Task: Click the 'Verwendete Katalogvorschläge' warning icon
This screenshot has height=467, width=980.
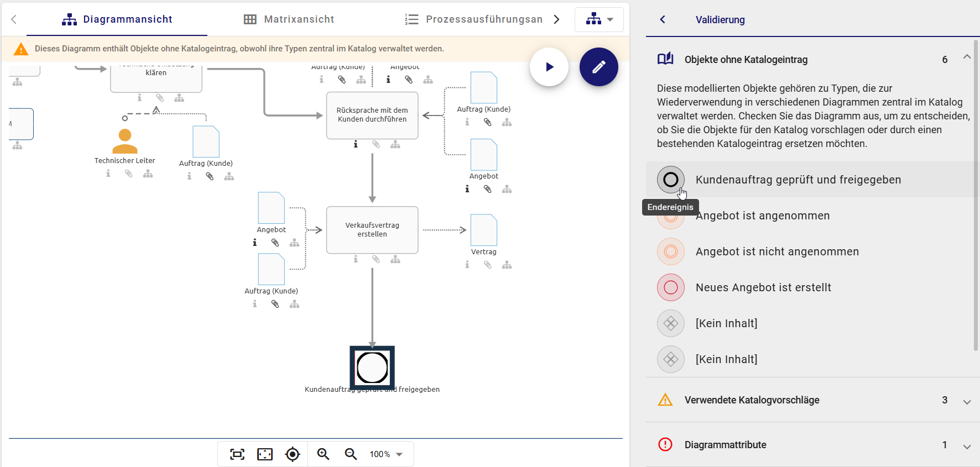Action: [665, 400]
